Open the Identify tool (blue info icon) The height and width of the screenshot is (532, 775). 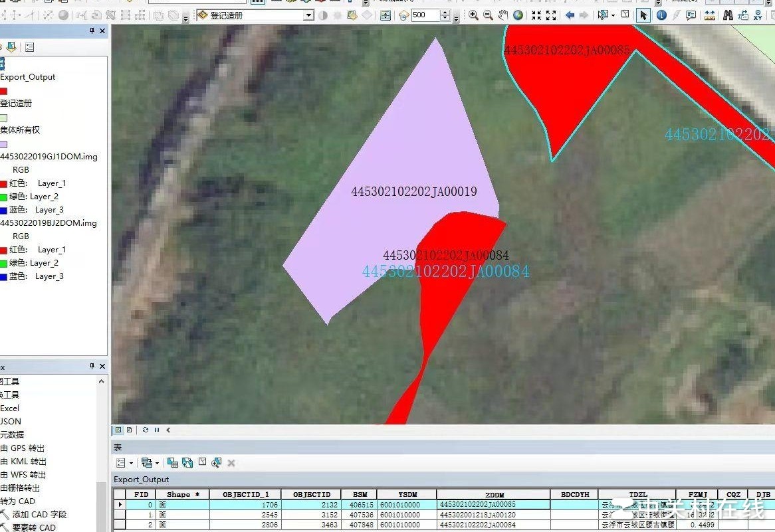point(661,15)
